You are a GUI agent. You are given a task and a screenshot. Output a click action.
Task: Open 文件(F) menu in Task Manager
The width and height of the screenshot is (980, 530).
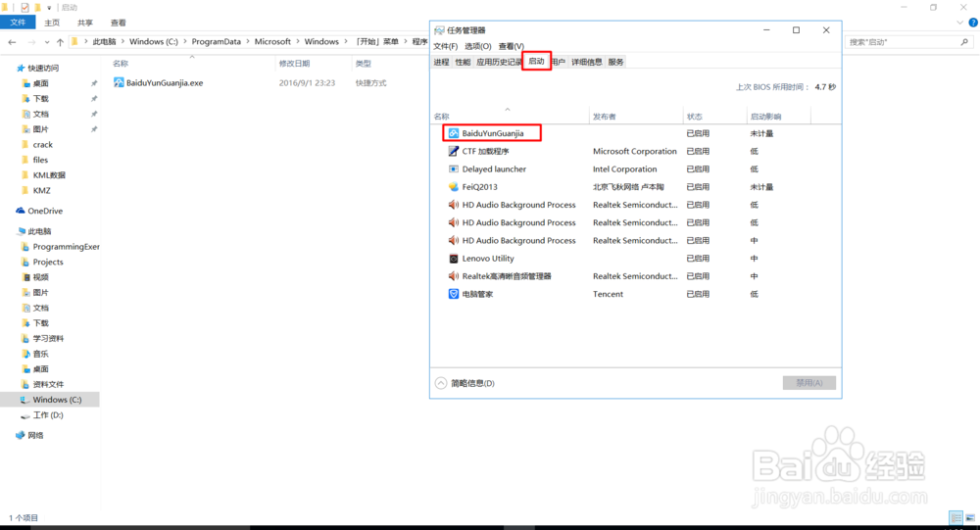click(446, 46)
